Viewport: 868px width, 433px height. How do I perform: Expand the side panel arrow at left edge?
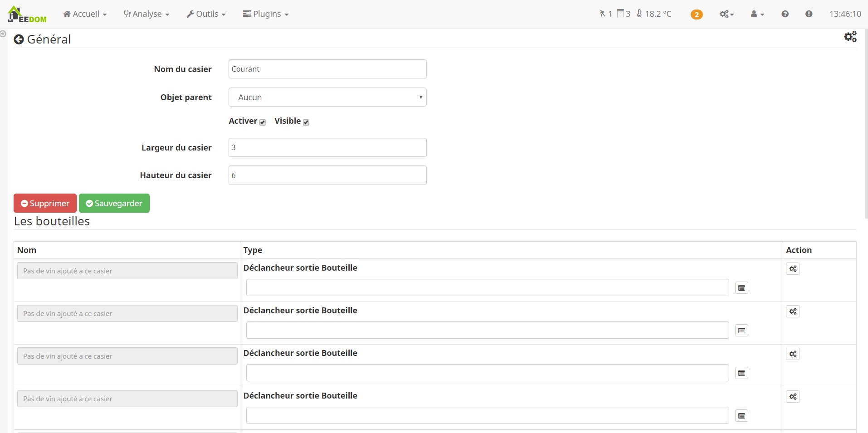[3, 34]
